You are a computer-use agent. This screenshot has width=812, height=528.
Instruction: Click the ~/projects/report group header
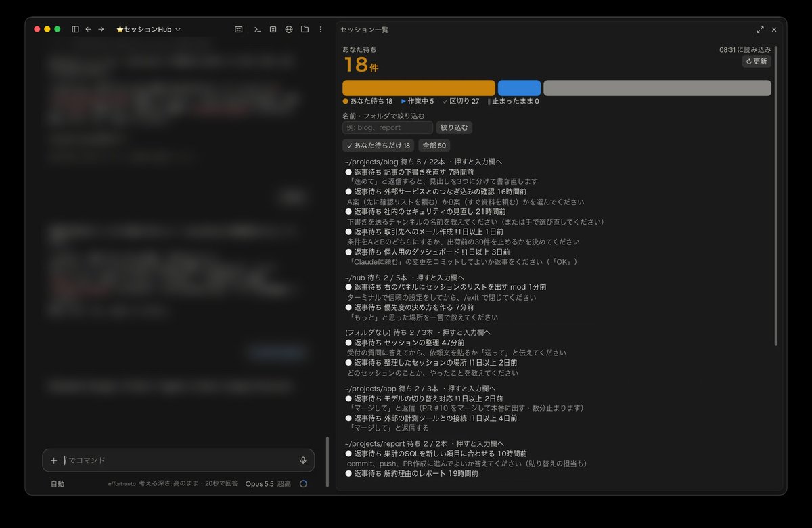tap(424, 443)
